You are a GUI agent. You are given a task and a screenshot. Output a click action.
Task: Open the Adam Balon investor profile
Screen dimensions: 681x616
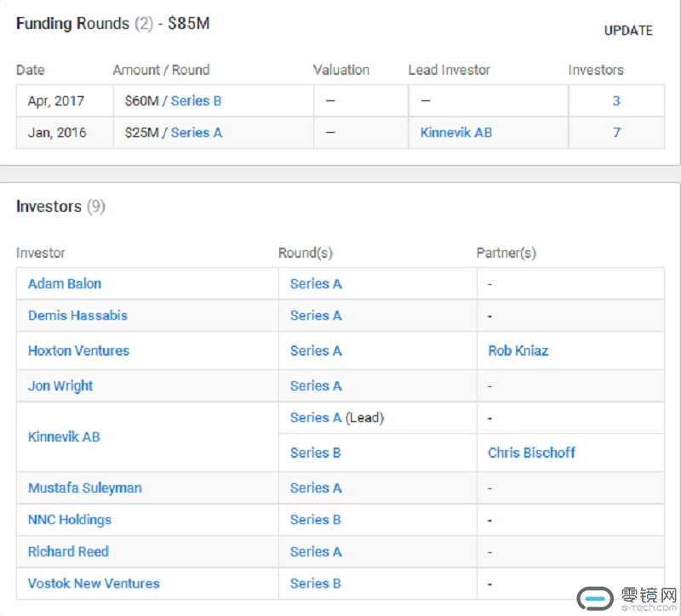click(x=65, y=283)
